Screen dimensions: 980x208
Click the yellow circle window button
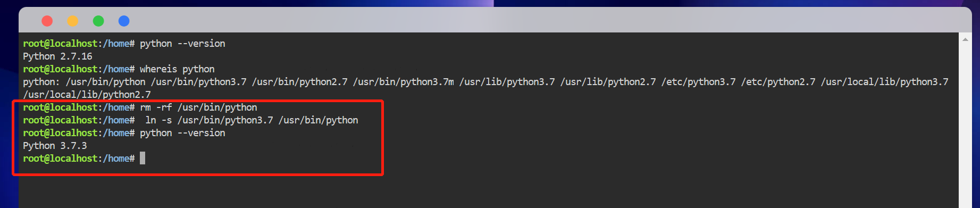click(x=73, y=21)
